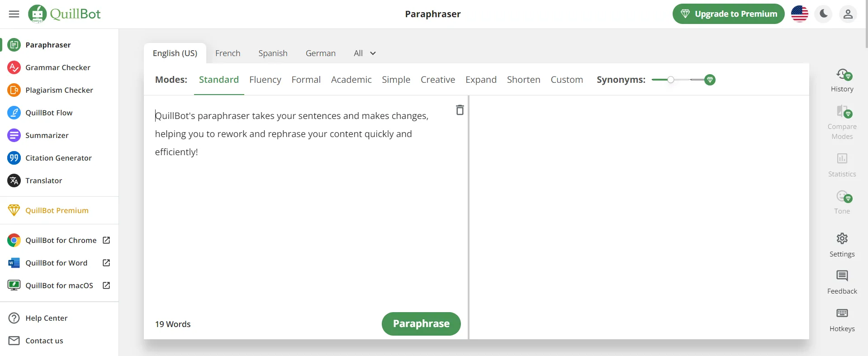
Task: Collapse sidebar using the hamburger menu
Action: tap(14, 14)
